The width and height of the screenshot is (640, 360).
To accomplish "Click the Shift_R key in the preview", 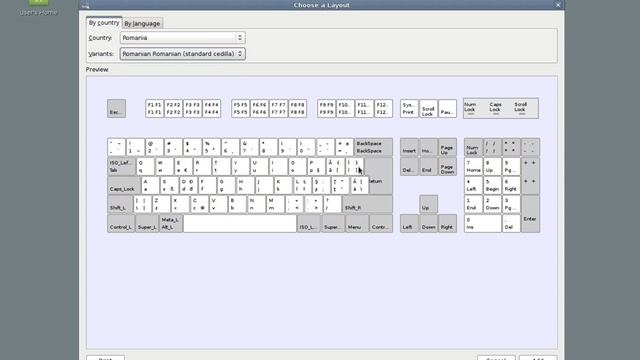I will (x=367, y=204).
